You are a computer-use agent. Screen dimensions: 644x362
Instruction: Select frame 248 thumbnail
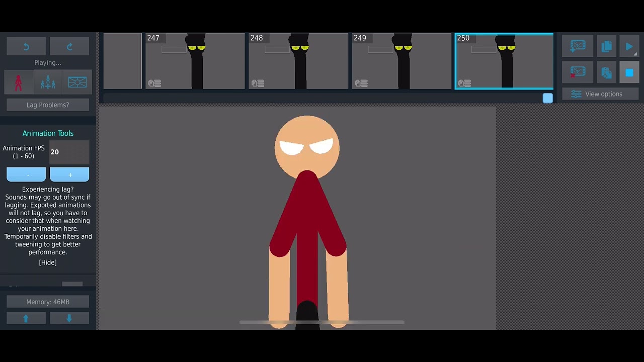pyautogui.click(x=298, y=61)
